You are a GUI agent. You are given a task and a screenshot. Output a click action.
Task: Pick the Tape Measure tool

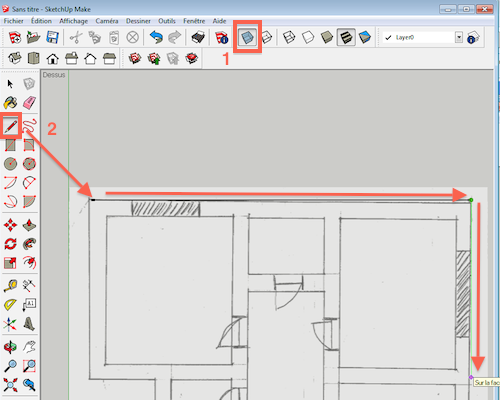tap(10, 286)
